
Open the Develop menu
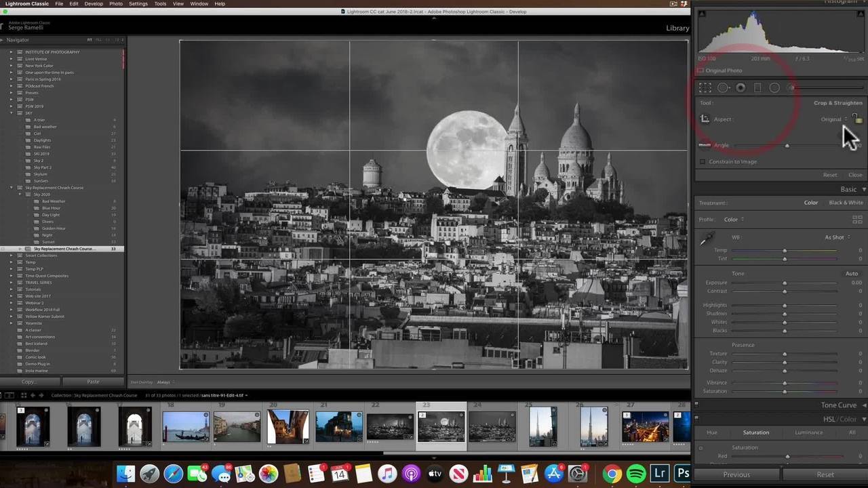click(94, 4)
